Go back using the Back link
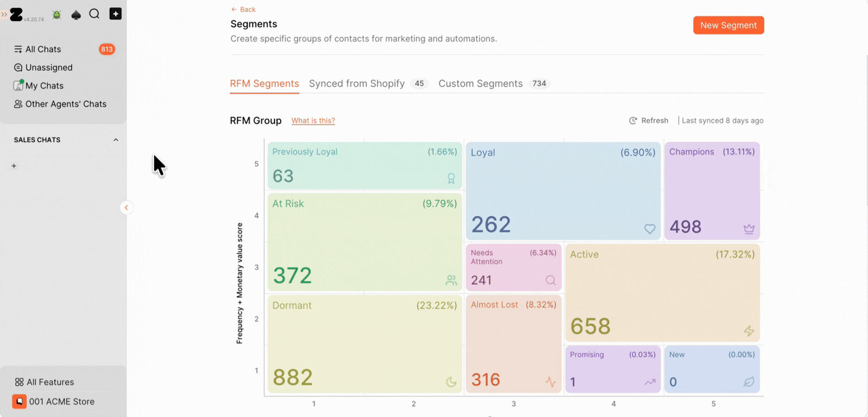Viewport: 868px width, 417px height. [x=244, y=9]
